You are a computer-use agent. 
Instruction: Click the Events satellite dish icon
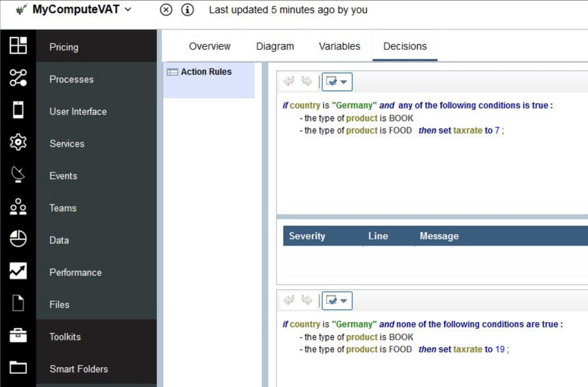tap(18, 174)
